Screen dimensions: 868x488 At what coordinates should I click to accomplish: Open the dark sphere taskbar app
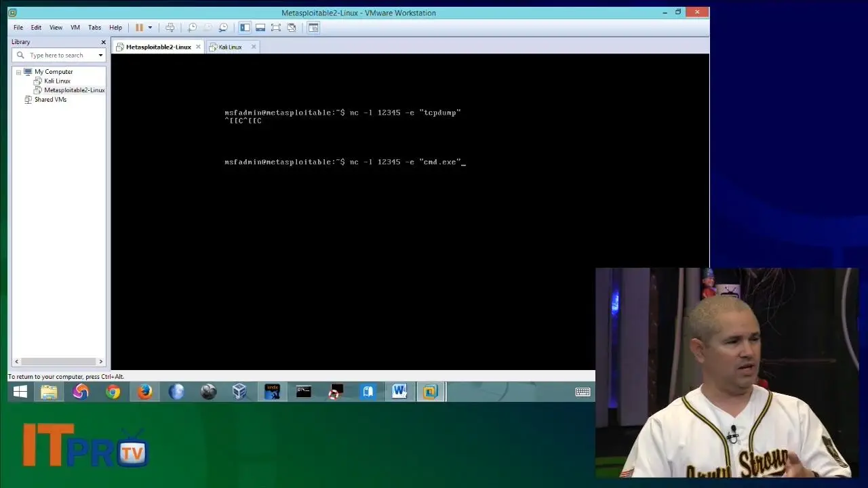(208, 392)
